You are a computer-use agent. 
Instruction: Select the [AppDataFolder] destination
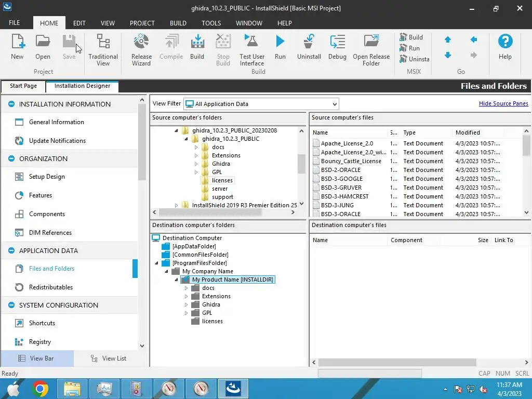[194, 246]
